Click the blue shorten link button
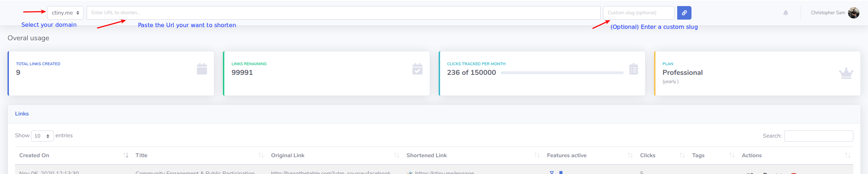Screen dimensions: 868x174 684,13
